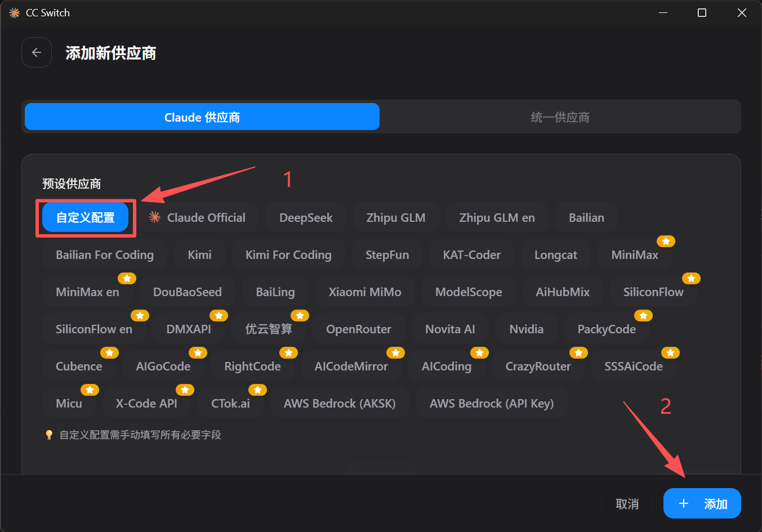The height and width of the screenshot is (532, 762).
Task: Choose the Claude Official preset
Action: [197, 217]
